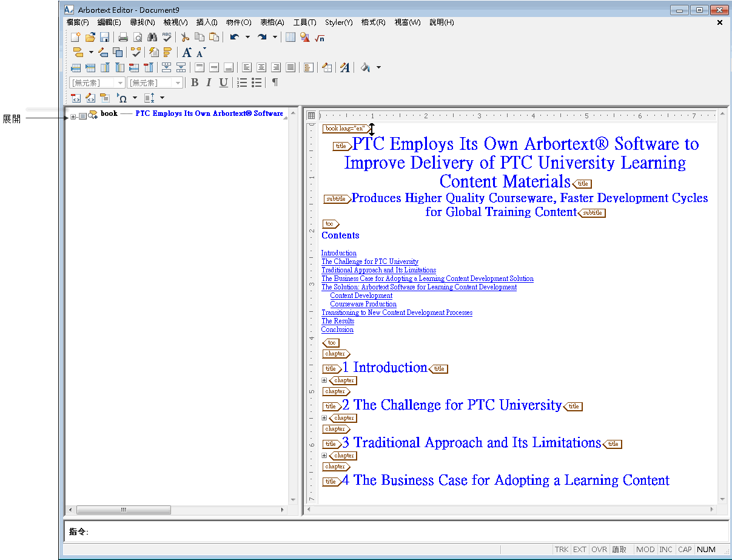Click the Redo arrow icon
732x560 pixels.
pyautogui.click(x=262, y=37)
